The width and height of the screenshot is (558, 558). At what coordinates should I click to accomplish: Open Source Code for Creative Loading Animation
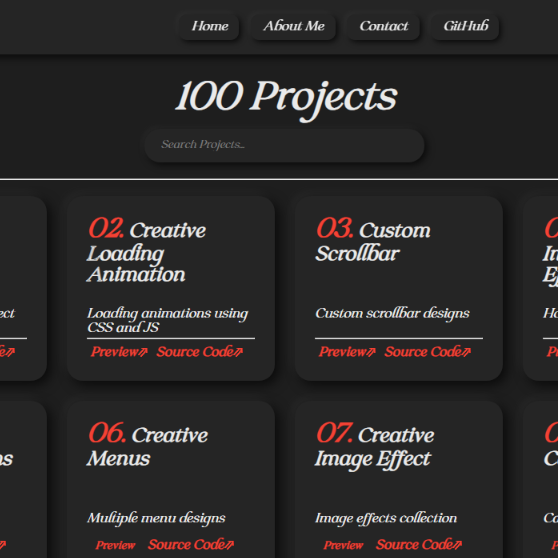pyautogui.click(x=200, y=352)
